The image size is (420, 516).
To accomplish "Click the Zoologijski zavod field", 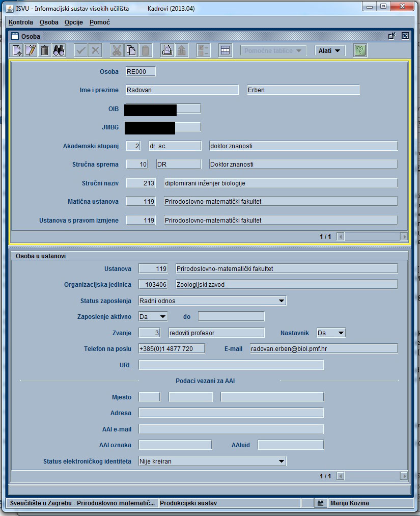I will tap(287, 284).
